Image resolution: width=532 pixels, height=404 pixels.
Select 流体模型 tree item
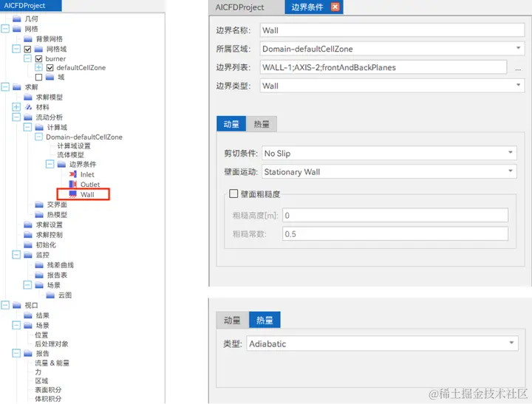click(70, 154)
